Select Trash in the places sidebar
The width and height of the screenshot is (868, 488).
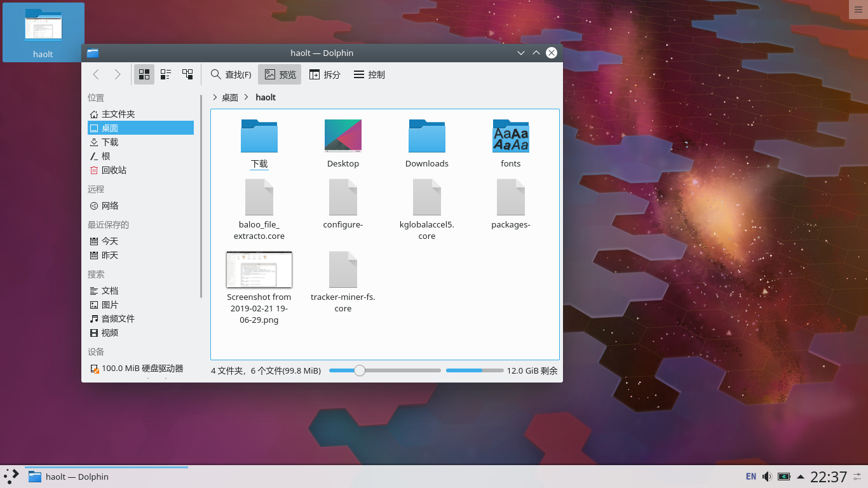pos(113,170)
